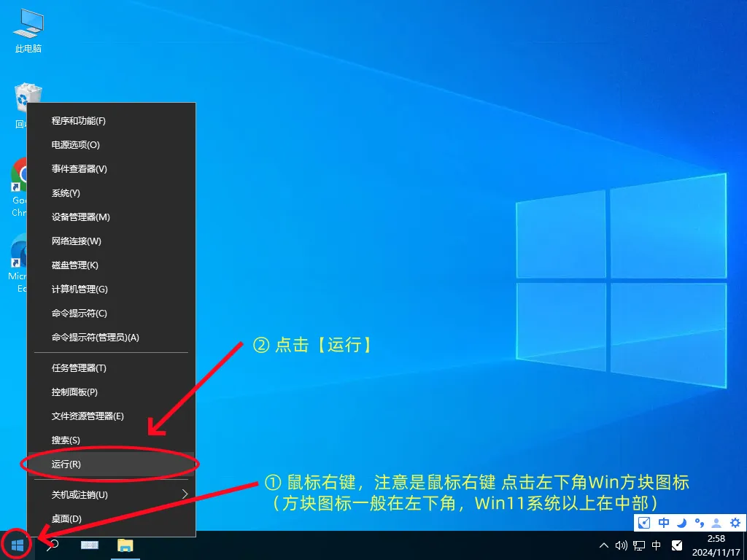Toggle punctuation mode in IME toolbar
The image size is (747, 560).
pyautogui.click(x=699, y=522)
